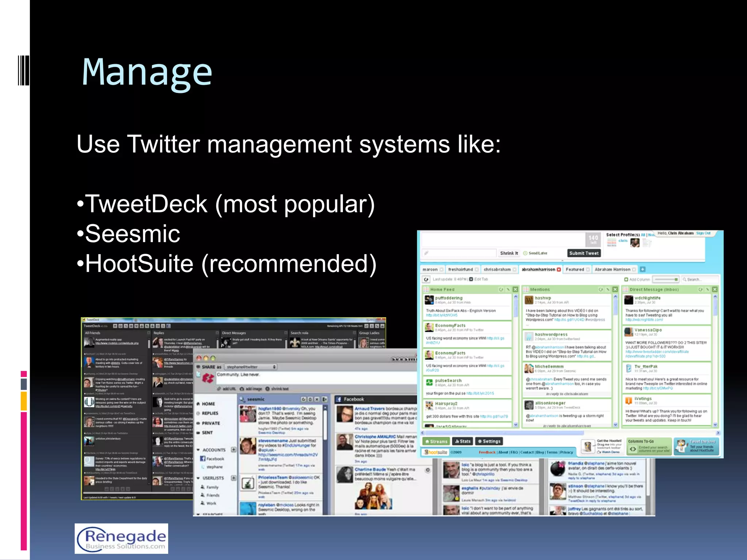Add a new tab with the plus icon
This screenshot has width=747, height=560.
click(x=643, y=269)
